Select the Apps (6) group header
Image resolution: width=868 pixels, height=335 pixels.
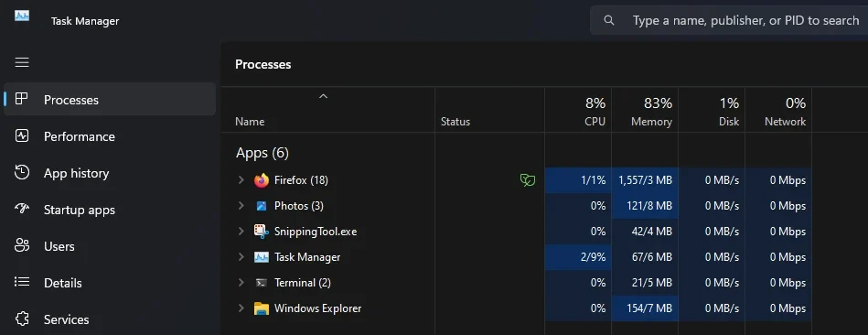point(263,153)
